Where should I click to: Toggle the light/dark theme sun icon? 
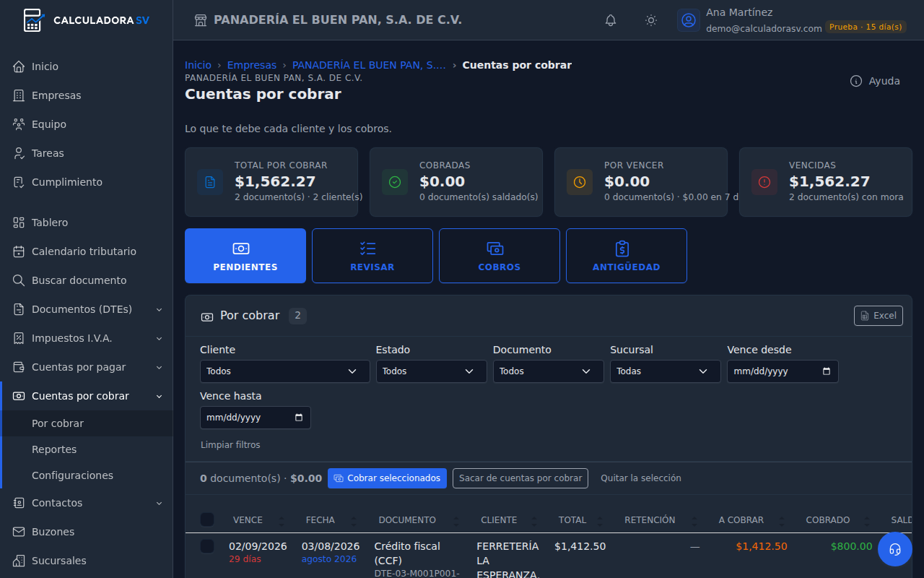point(651,20)
